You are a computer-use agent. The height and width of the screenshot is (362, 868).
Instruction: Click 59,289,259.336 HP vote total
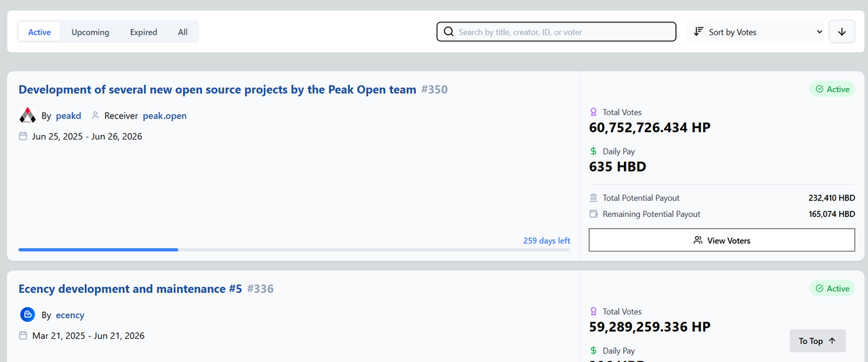pos(650,327)
